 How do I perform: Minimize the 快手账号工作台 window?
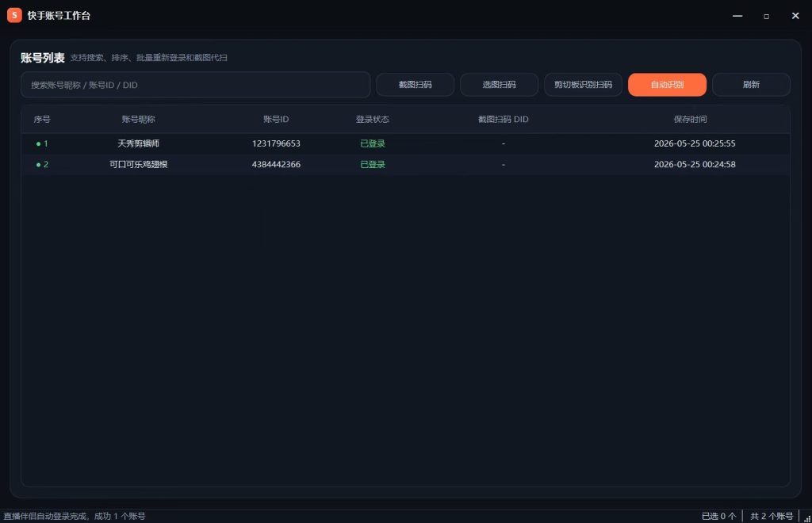737,16
